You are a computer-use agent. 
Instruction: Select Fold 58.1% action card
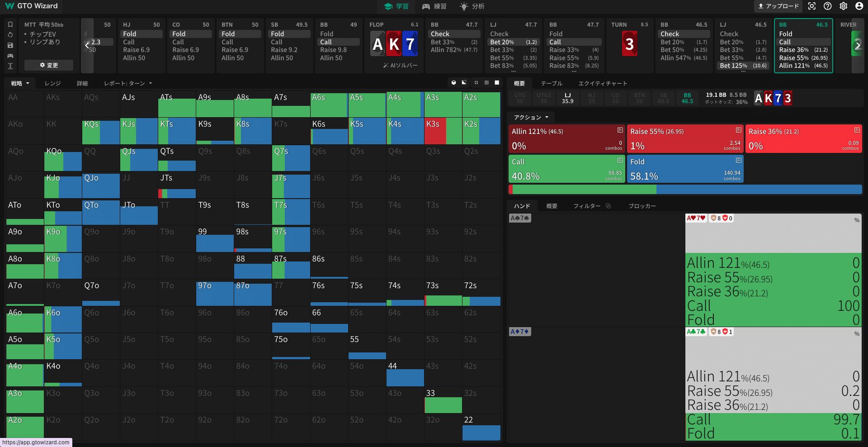pos(685,169)
